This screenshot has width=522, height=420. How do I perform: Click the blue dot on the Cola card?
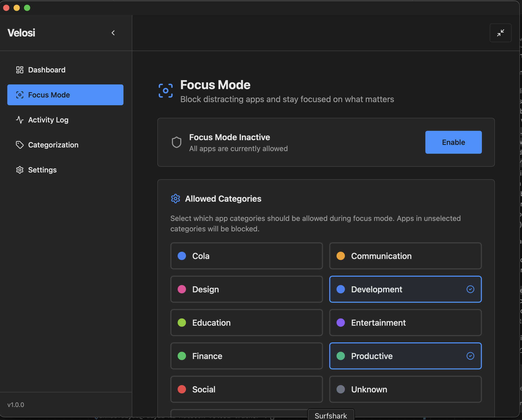pyautogui.click(x=182, y=256)
